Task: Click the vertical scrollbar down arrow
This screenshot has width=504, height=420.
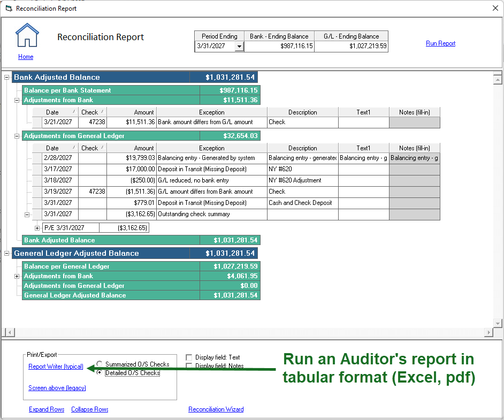Action: pyautogui.click(x=498, y=323)
